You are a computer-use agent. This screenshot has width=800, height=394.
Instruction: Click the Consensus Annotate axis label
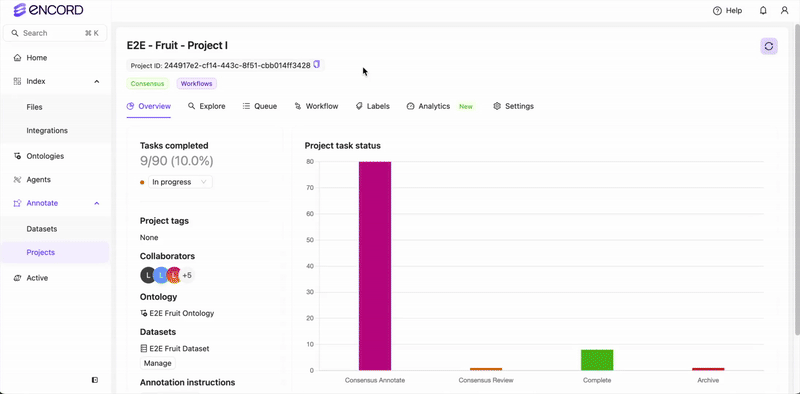(x=375, y=380)
